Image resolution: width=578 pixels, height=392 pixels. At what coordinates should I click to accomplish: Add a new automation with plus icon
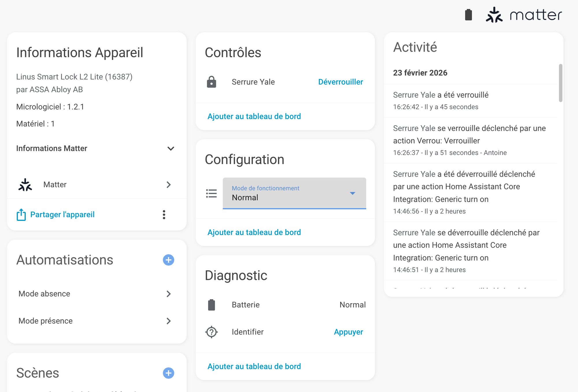[168, 260]
